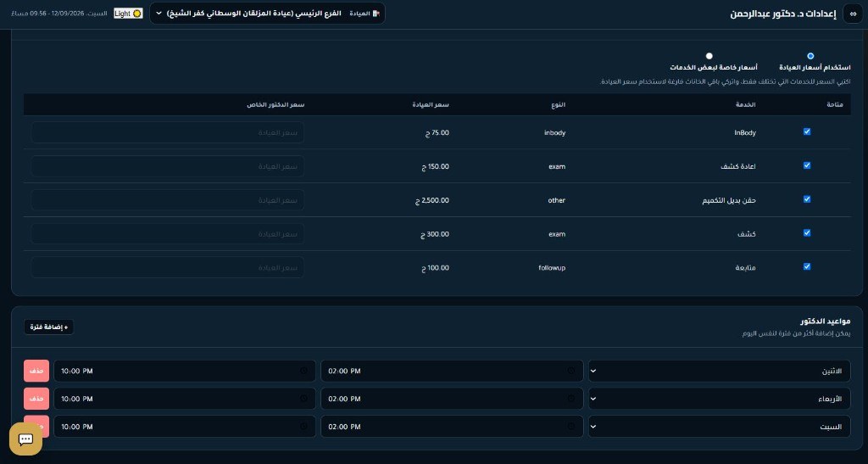
Task: Click the + إضافة فترة button
Action: 48,327
